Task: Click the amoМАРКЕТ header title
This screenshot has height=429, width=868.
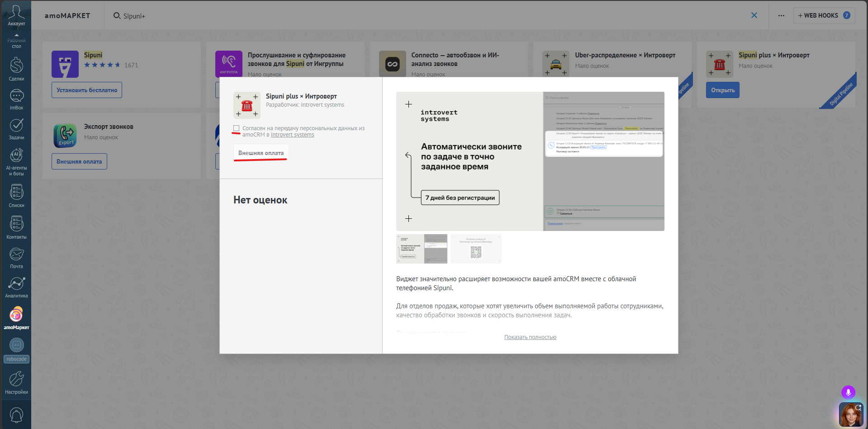Action: 67,16
